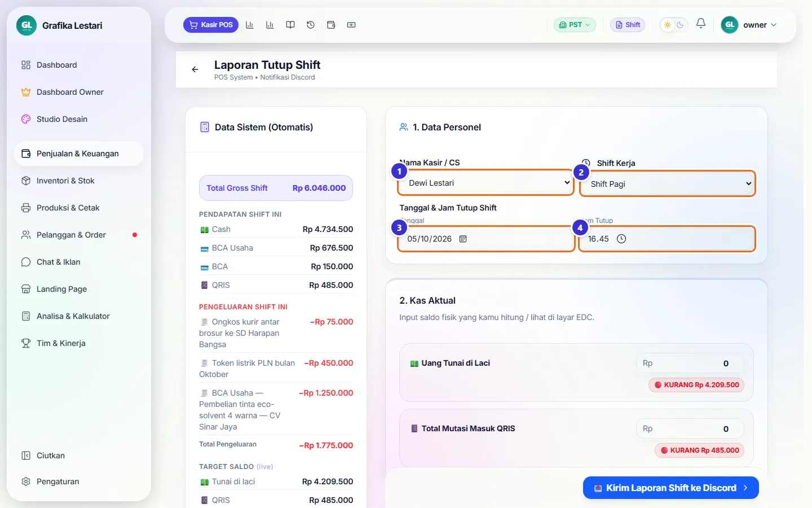The width and height of the screenshot is (812, 508).
Task: Open the Shift Kerja dropdown showing Shift Pagi
Action: [668, 184]
